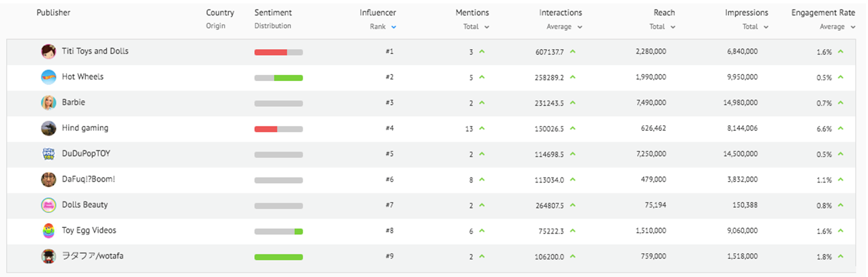Click the Publisher column header
Image resolution: width=868 pixels, height=277 pixels.
pyautogui.click(x=53, y=13)
